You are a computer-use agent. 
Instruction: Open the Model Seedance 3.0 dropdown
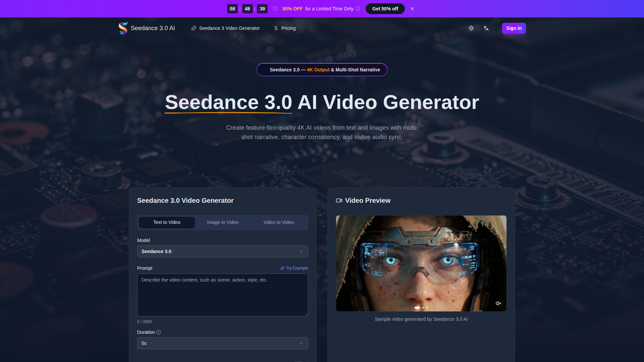(222, 251)
